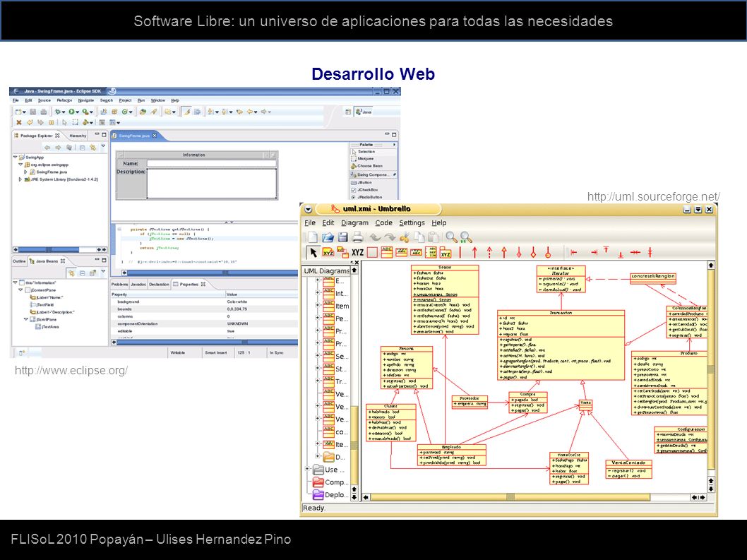Click Link with Editor icon in Package Explorer
747x560 pixels.
92,148
